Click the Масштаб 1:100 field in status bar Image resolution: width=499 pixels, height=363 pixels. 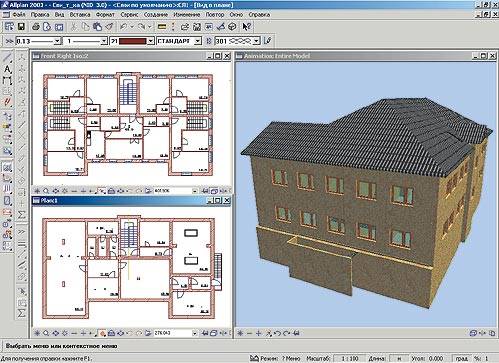[350, 358]
